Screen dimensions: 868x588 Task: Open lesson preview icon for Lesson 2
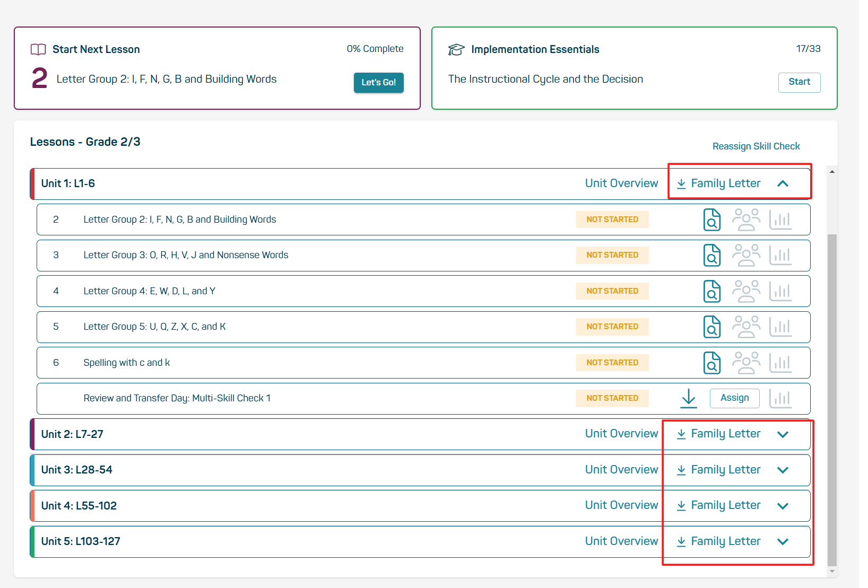coord(711,220)
